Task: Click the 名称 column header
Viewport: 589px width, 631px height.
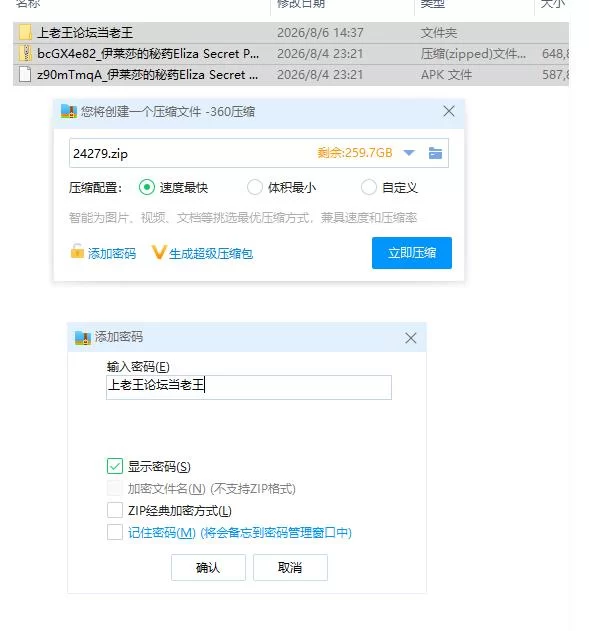Action: click(x=28, y=4)
